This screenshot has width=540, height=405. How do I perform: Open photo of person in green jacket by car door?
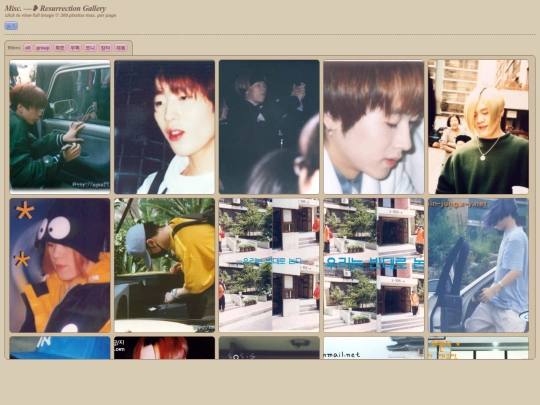(x=60, y=127)
